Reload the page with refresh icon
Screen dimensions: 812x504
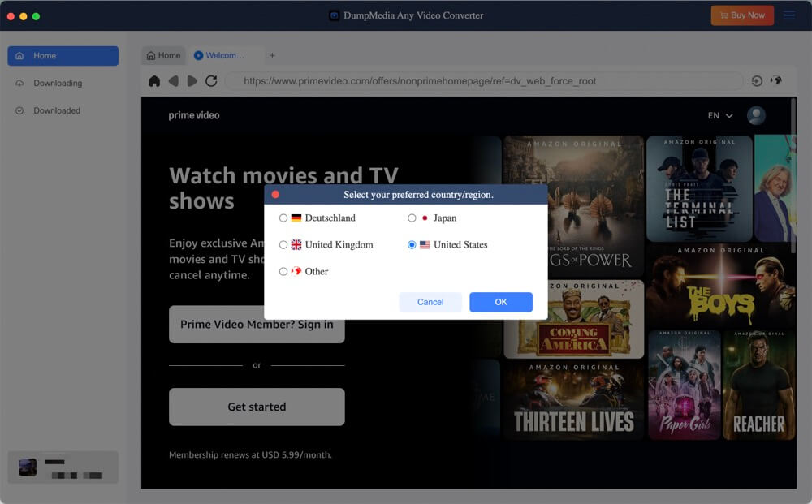[x=211, y=81]
